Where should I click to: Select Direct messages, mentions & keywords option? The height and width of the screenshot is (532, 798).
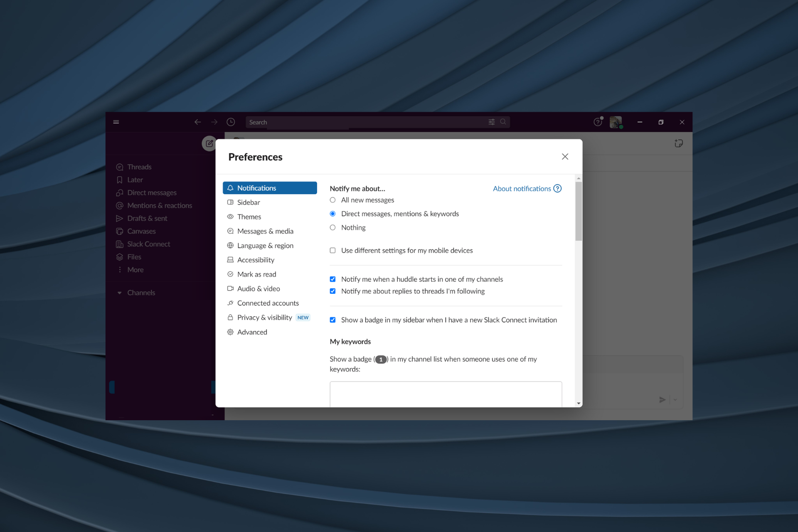tap(332, 214)
